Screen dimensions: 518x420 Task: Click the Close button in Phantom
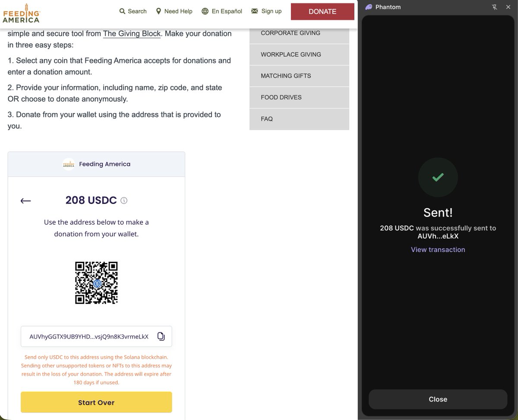point(438,399)
